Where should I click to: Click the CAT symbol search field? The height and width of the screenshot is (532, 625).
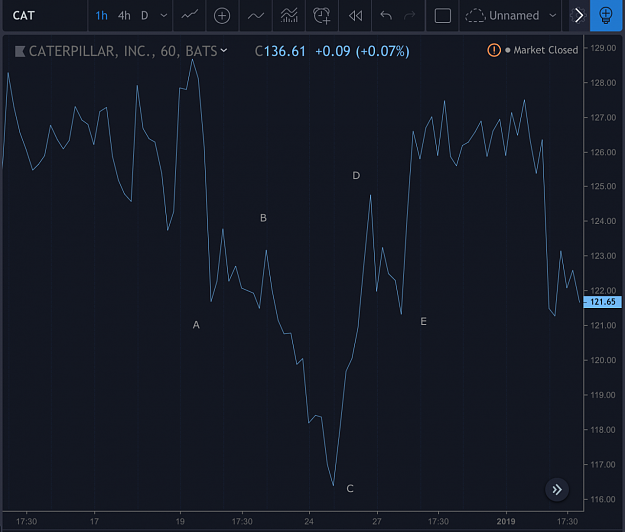(45, 16)
